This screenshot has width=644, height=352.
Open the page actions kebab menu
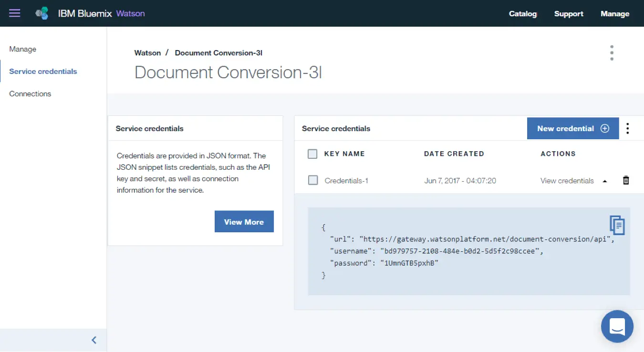[612, 52]
